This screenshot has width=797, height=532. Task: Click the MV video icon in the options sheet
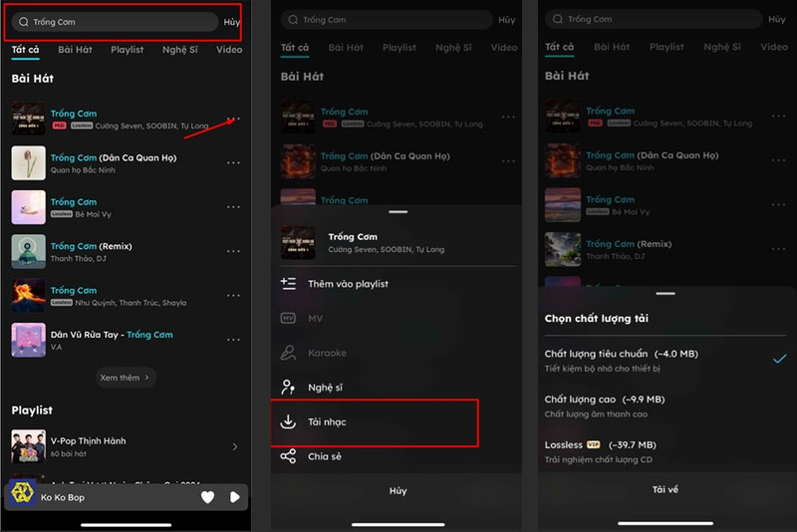pos(288,318)
